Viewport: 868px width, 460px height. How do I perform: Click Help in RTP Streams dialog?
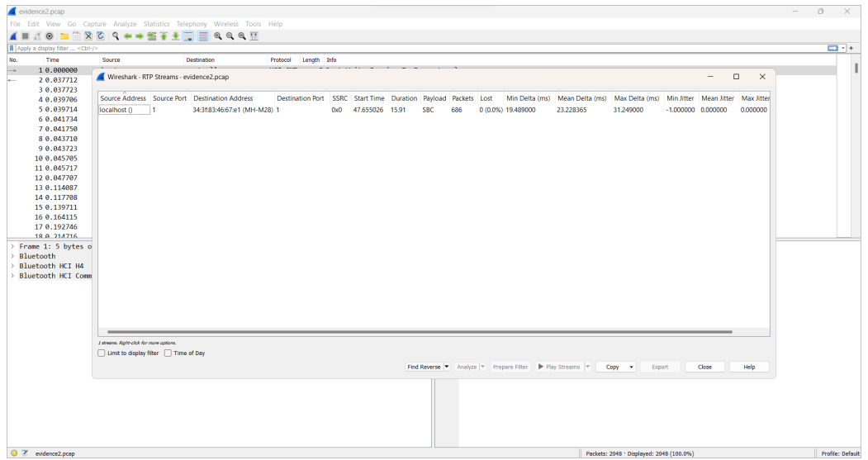pyautogui.click(x=749, y=367)
